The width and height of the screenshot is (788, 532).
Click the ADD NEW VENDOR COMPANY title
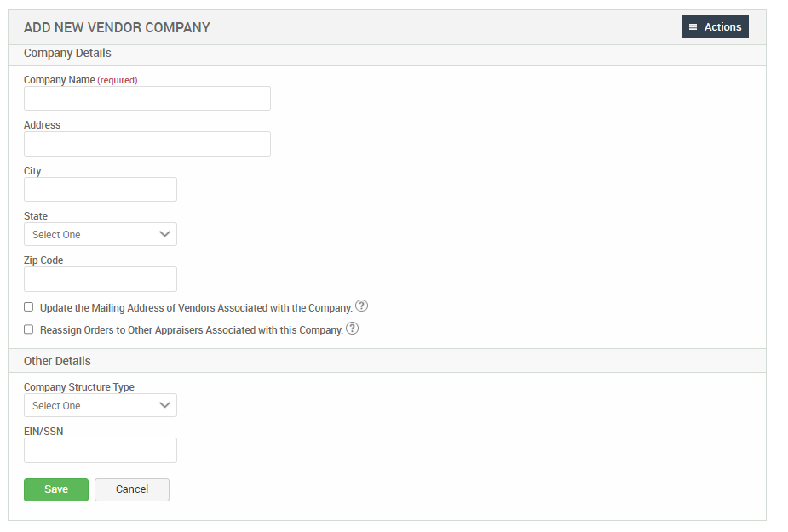[x=117, y=27]
